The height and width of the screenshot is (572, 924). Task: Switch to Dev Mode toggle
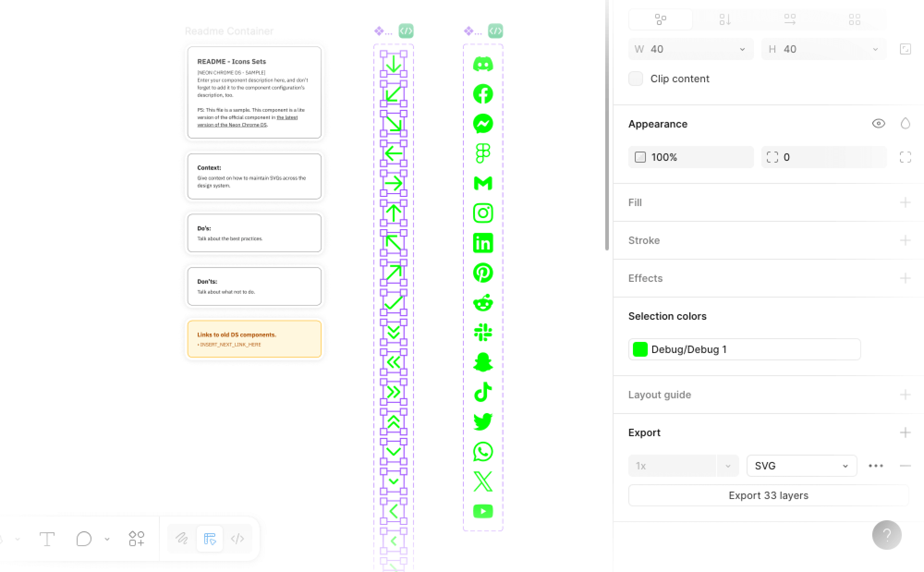[x=237, y=539]
